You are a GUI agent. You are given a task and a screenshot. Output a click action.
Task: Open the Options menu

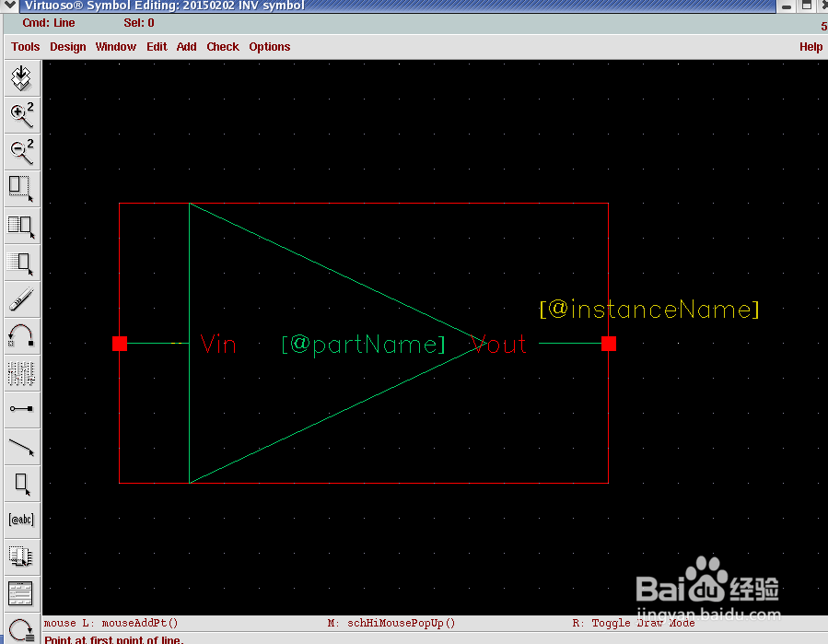tap(270, 46)
